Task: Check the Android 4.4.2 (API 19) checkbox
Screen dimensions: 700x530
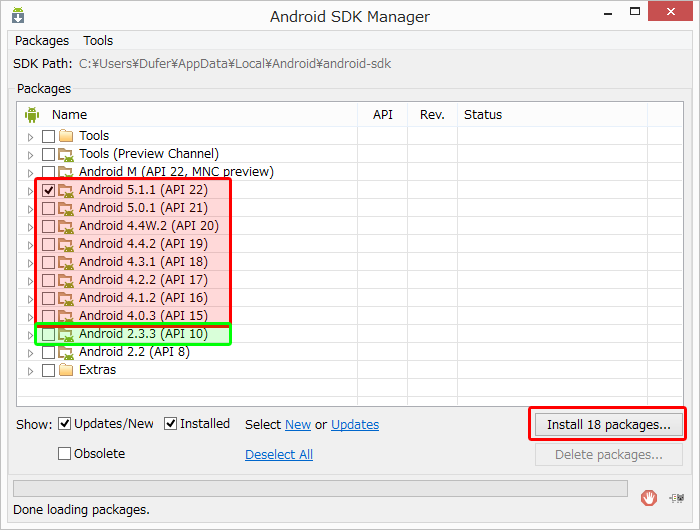Action: coord(48,245)
